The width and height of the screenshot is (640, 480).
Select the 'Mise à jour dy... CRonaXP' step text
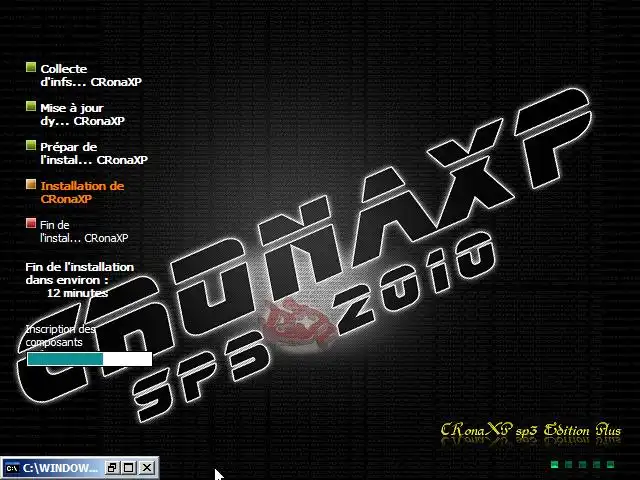click(82, 114)
